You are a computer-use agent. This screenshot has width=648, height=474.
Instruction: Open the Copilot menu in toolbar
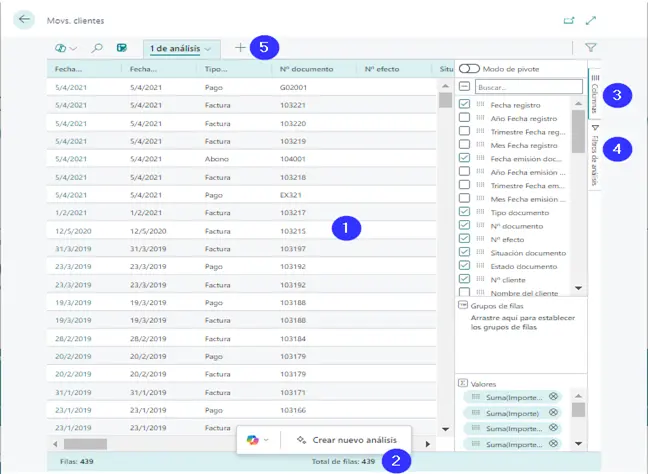pyautogui.click(x=66, y=48)
